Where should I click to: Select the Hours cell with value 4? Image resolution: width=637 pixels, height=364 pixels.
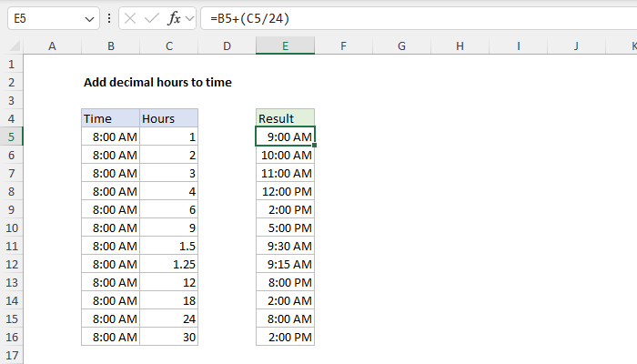[169, 191]
